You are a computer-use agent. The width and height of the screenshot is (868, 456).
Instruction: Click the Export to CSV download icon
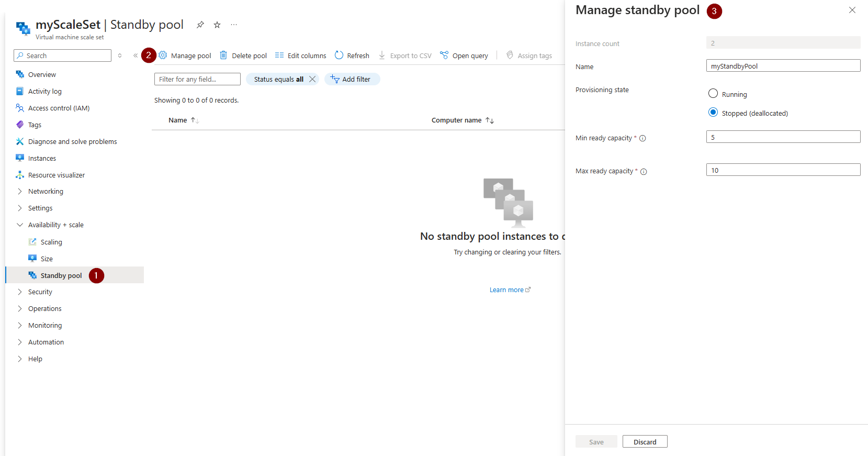382,55
